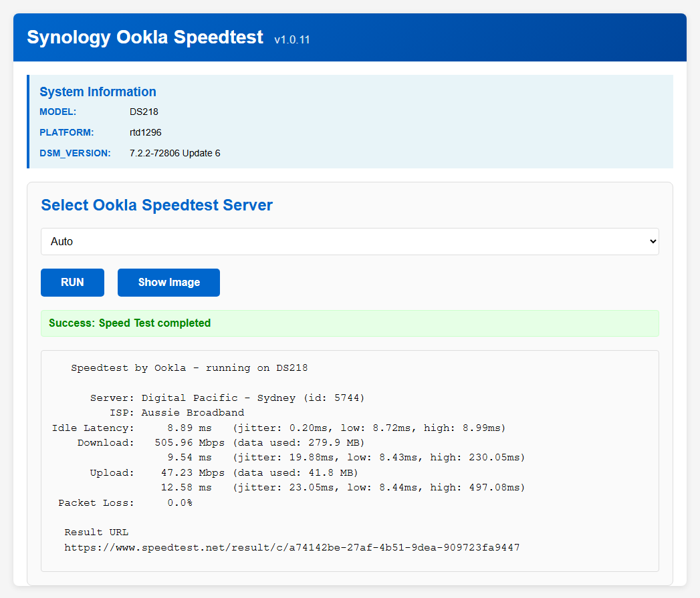Image resolution: width=700 pixels, height=598 pixels.
Task: Open the Auto server selection dropdown
Action: [x=349, y=241]
